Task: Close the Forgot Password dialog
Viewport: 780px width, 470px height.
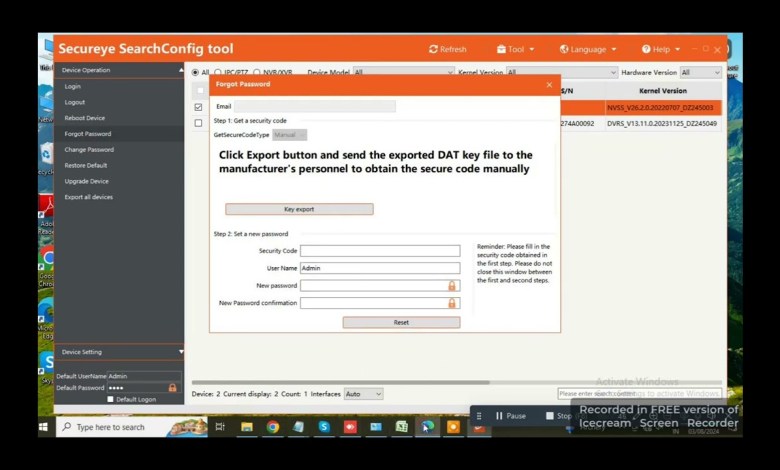Action: [549, 85]
